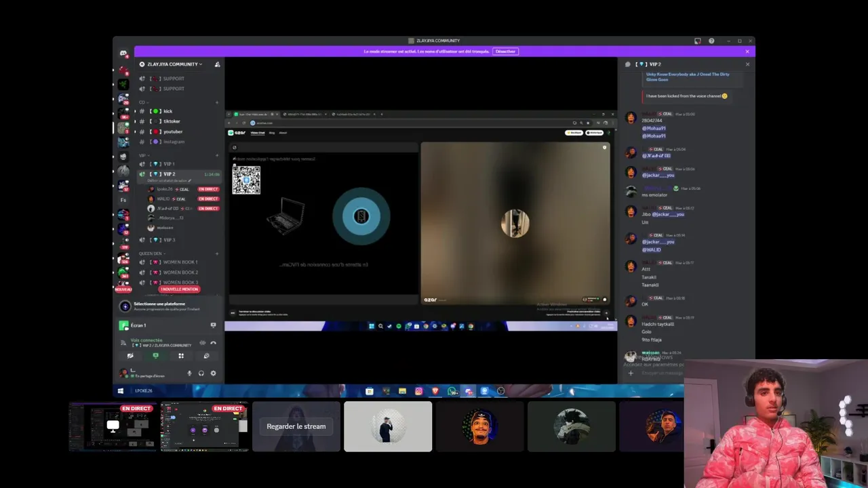Open Instagram icon on the bottom taskbar
Image resolution: width=868 pixels, height=488 pixels.
(418, 391)
